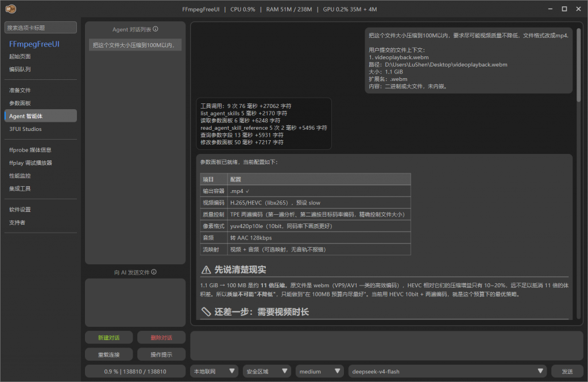Select the Agent 智能体 tab

(x=41, y=116)
